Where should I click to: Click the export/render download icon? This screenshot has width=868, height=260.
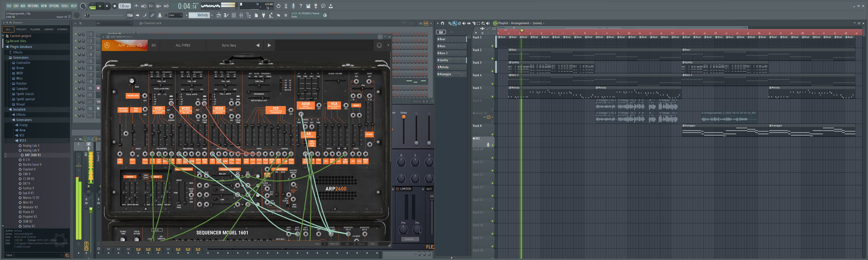[331, 6]
